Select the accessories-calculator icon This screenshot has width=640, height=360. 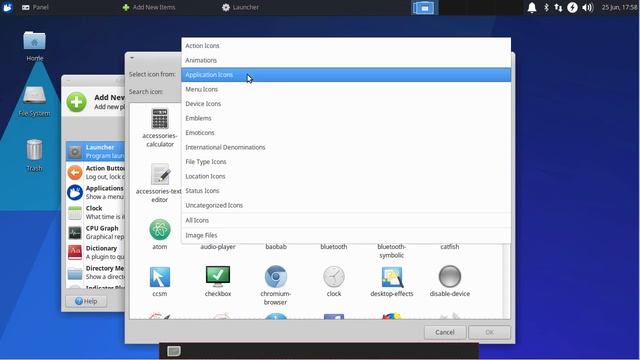(160, 127)
